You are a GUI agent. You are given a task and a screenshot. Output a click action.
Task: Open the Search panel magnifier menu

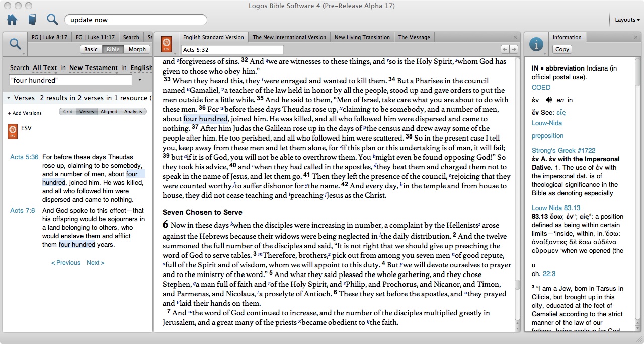click(16, 45)
